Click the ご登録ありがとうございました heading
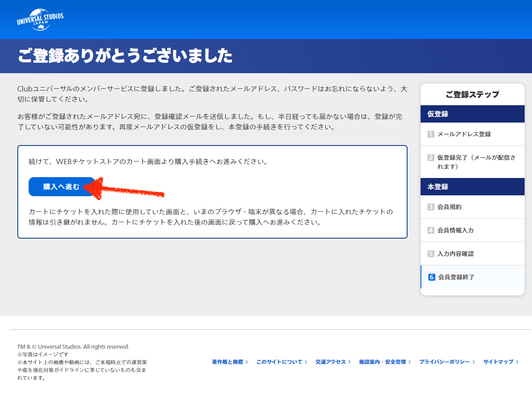The image size is (532, 398). (125, 56)
